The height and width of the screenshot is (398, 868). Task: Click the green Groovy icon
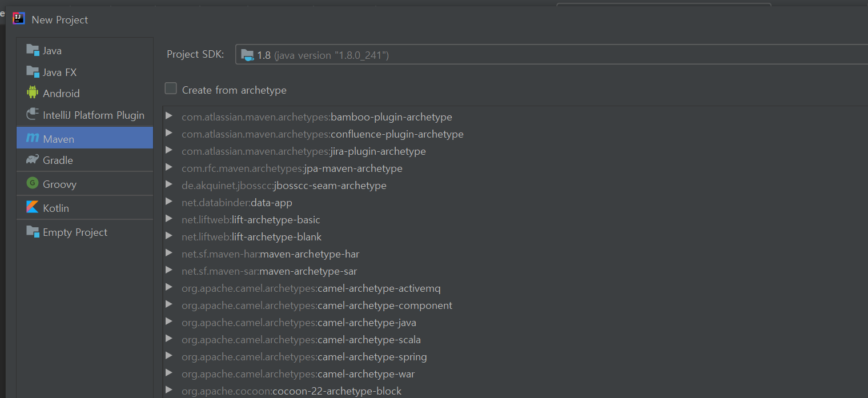(x=33, y=184)
